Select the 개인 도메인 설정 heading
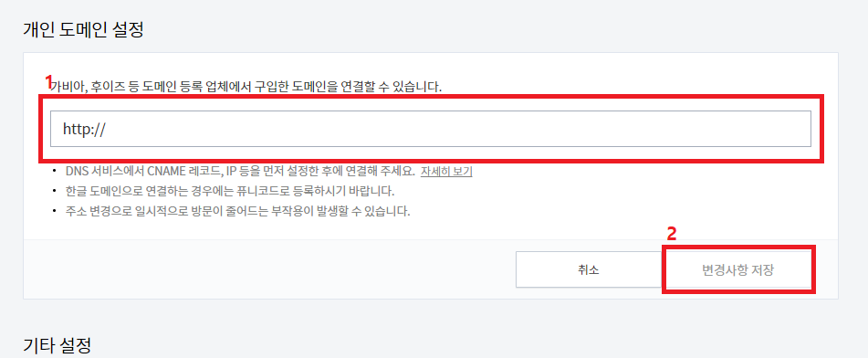Image resolution: width=868 pixels, height=358 pixels. click(x=84, y=29)
